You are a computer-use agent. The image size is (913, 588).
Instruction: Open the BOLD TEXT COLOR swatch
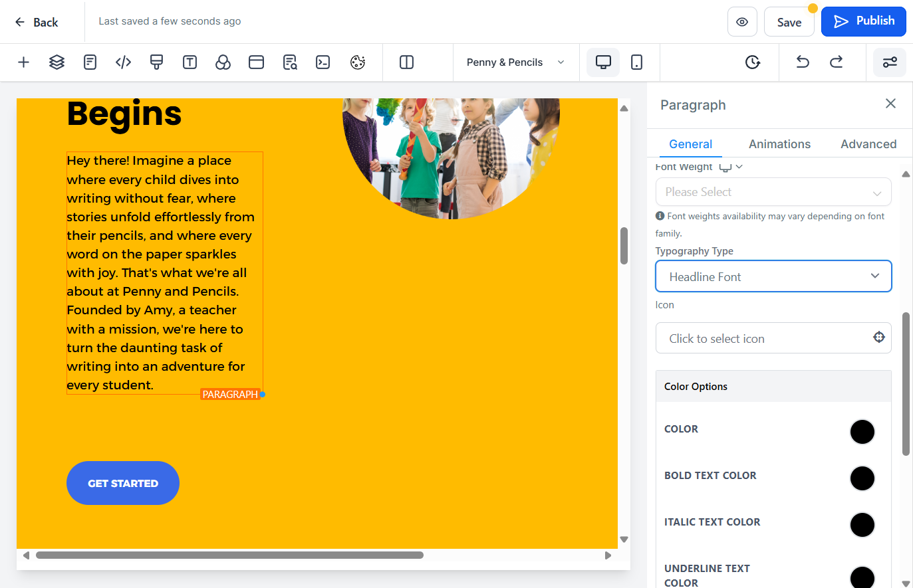(x=862, y=478)
